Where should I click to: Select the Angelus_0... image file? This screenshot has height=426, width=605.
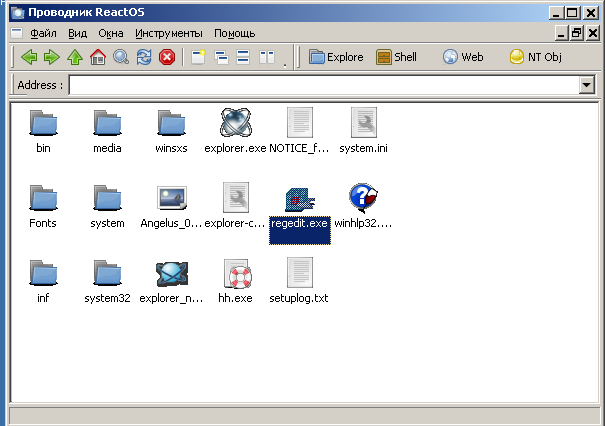click(x=171, y=206)
